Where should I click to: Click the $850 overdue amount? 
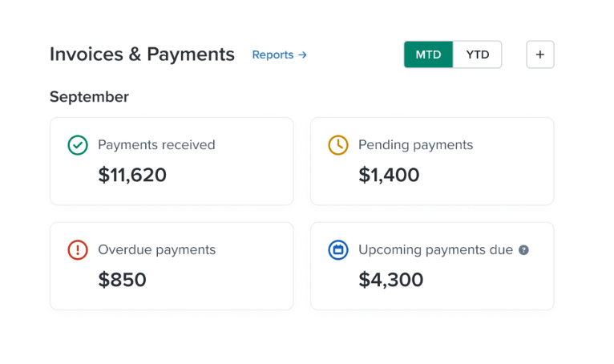122,280
